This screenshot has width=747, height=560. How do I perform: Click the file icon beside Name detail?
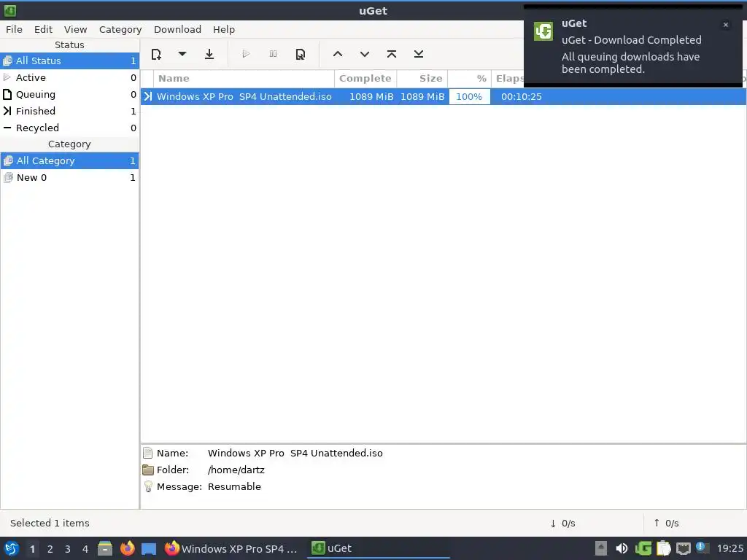[x=147, y=453]
